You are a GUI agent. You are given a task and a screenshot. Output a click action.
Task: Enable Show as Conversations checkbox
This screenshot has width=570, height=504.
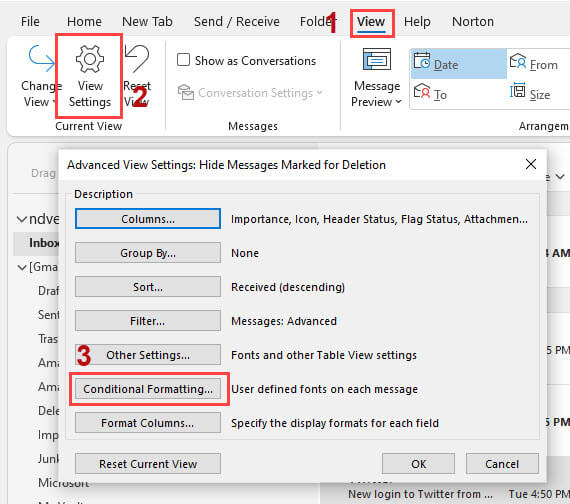183,60
